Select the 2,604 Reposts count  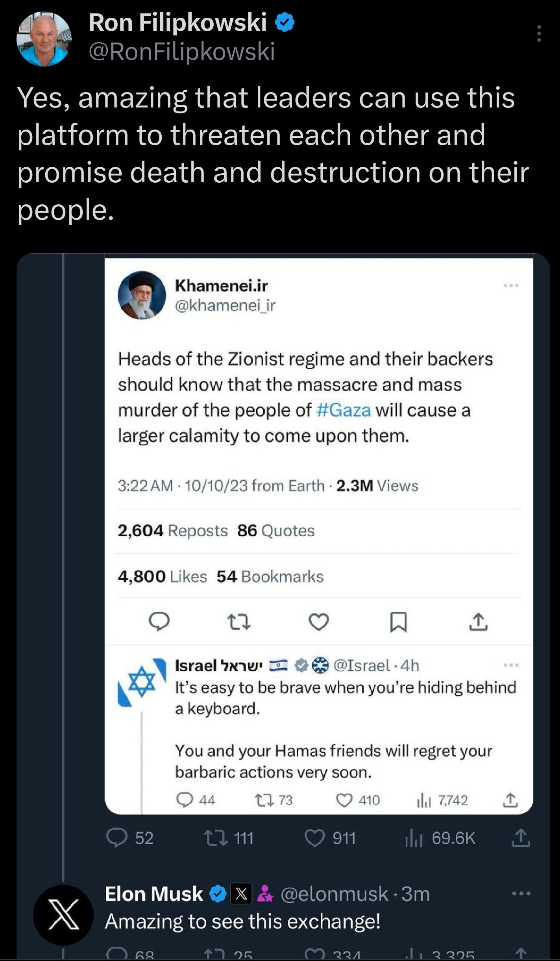point(141,530)
